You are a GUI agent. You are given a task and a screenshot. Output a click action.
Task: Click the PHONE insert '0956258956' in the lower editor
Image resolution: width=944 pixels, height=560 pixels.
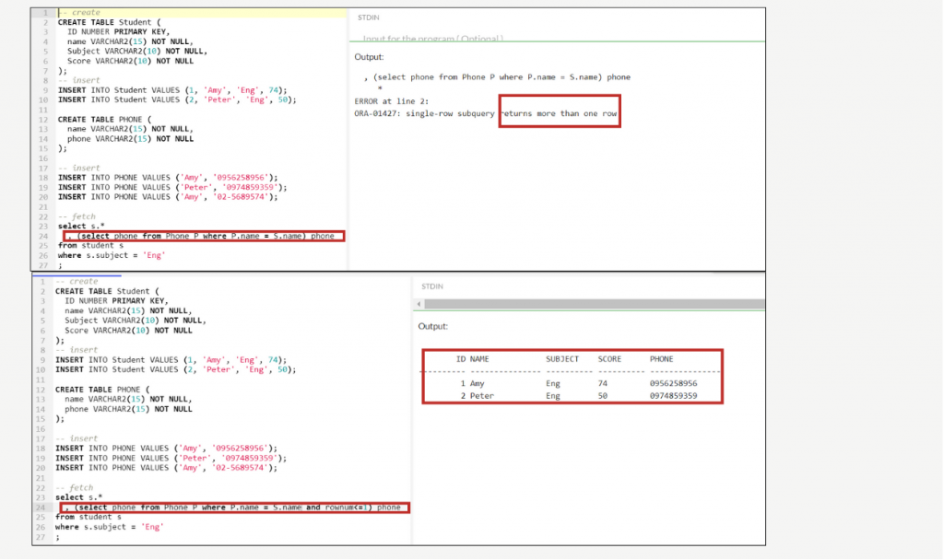coord(166,449)
